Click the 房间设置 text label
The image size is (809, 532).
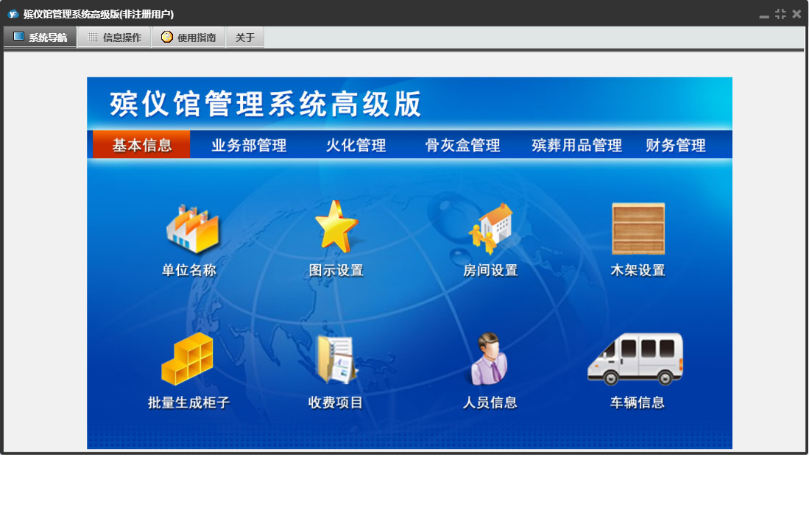point(490,270)
